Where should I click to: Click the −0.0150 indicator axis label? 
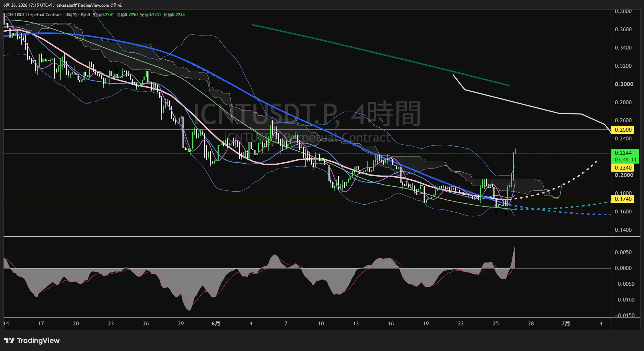point(625,316)
